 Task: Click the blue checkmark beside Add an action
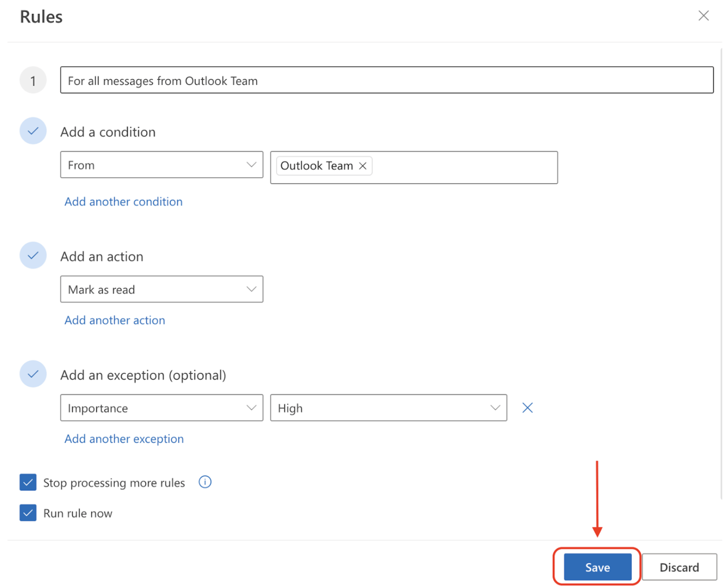[33, 255]
